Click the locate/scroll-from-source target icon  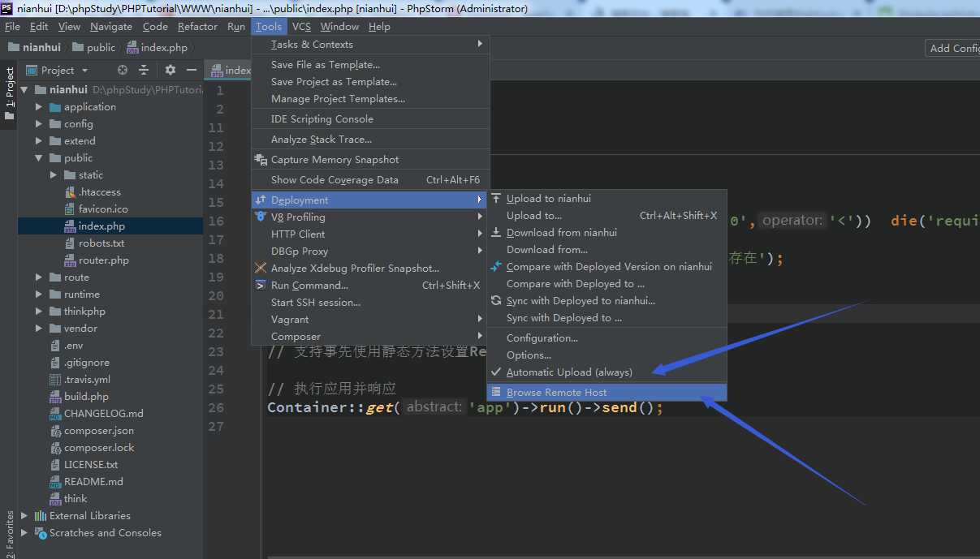click(123, 71)
